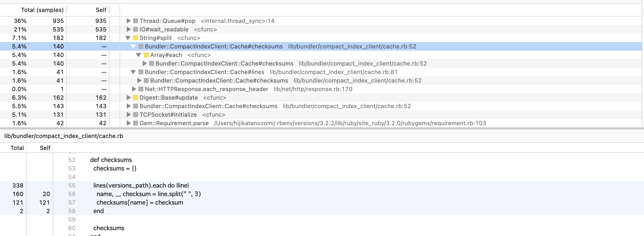Click the 7.1% value for String#split
This screenshot has height=236, width=644.
tap(19, 38)
